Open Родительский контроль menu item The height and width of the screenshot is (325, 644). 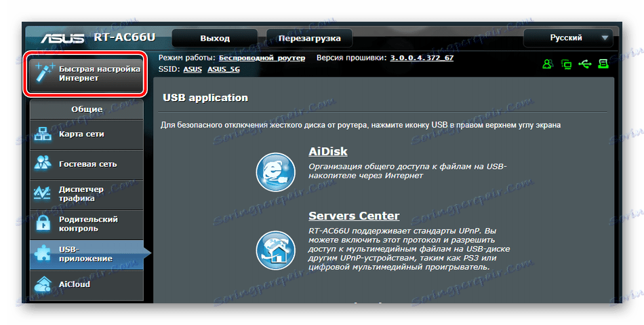pos(87,224)
